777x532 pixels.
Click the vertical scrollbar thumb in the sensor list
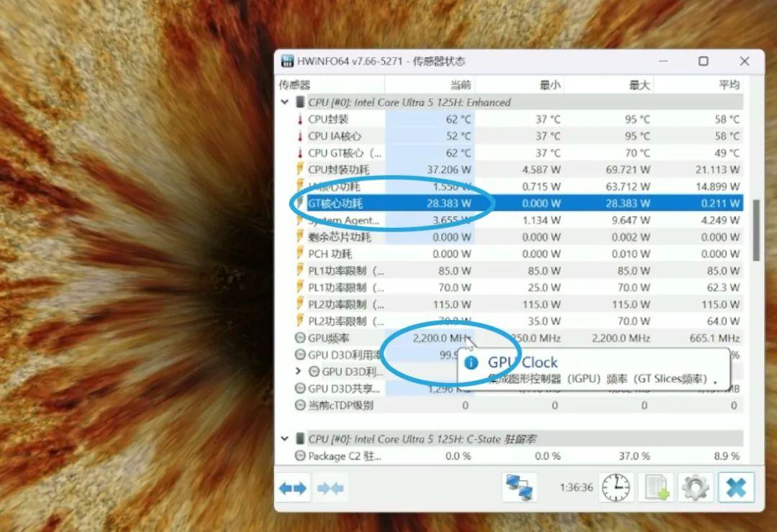(755, 230)
